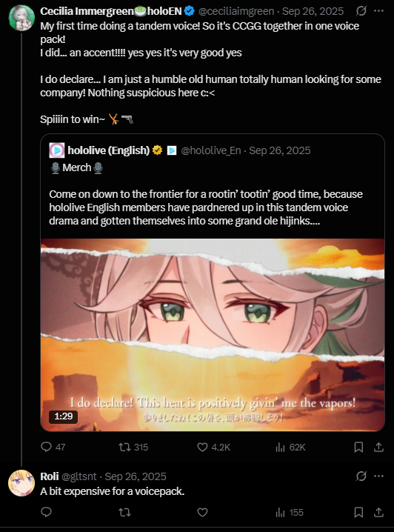The image size is (394, 532).
Task: Click the reply icon on Cecilia's post
Action: tap(46, 447)
